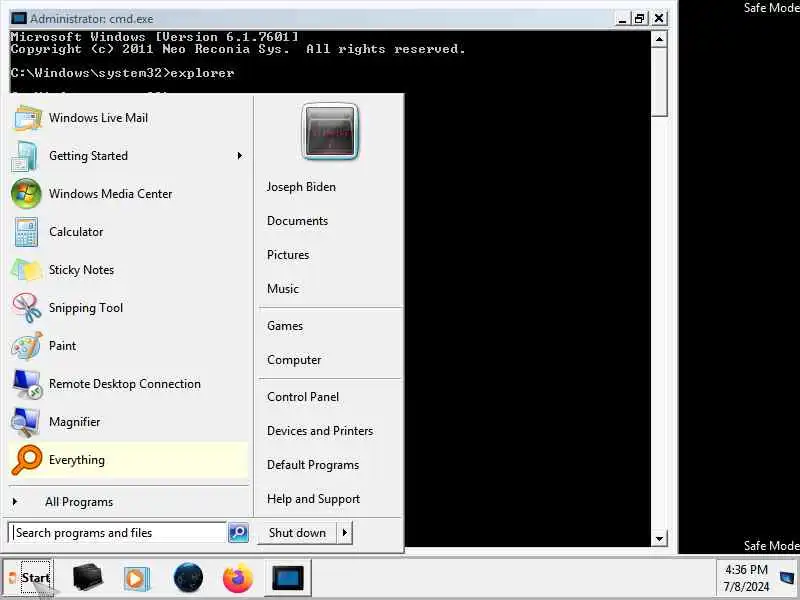Image resolution: width=800 pixels, height=600 pixels.
Task: Open media player taskbar icon
Action: (x=137, y=579)
